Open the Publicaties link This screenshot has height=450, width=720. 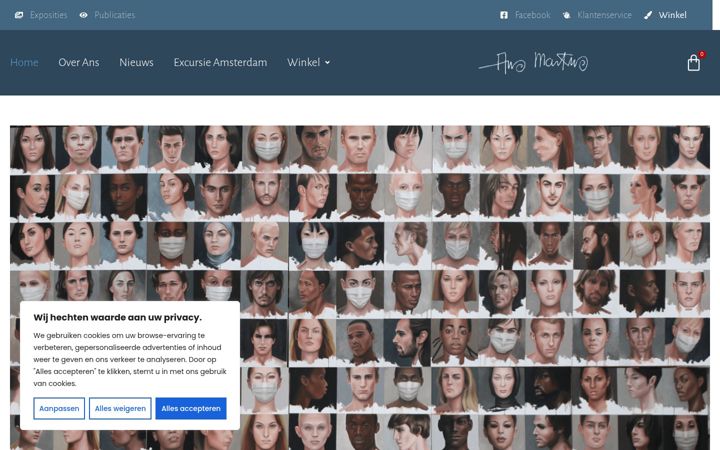point(114,15)
